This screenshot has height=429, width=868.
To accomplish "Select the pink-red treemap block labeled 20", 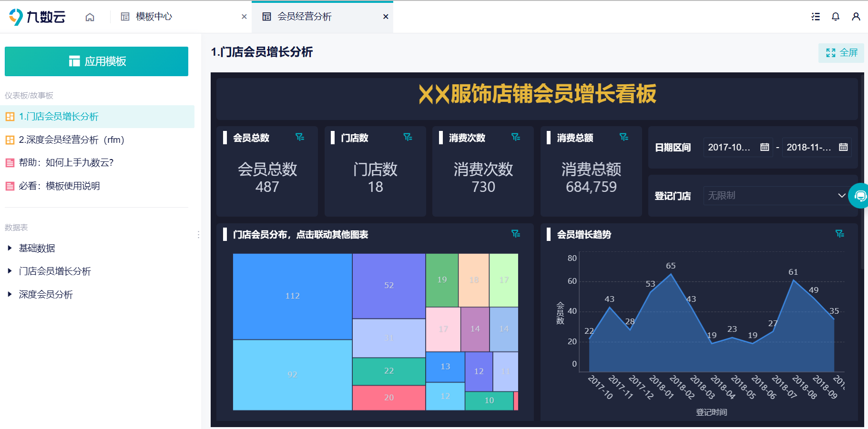I will pos(389,398).
